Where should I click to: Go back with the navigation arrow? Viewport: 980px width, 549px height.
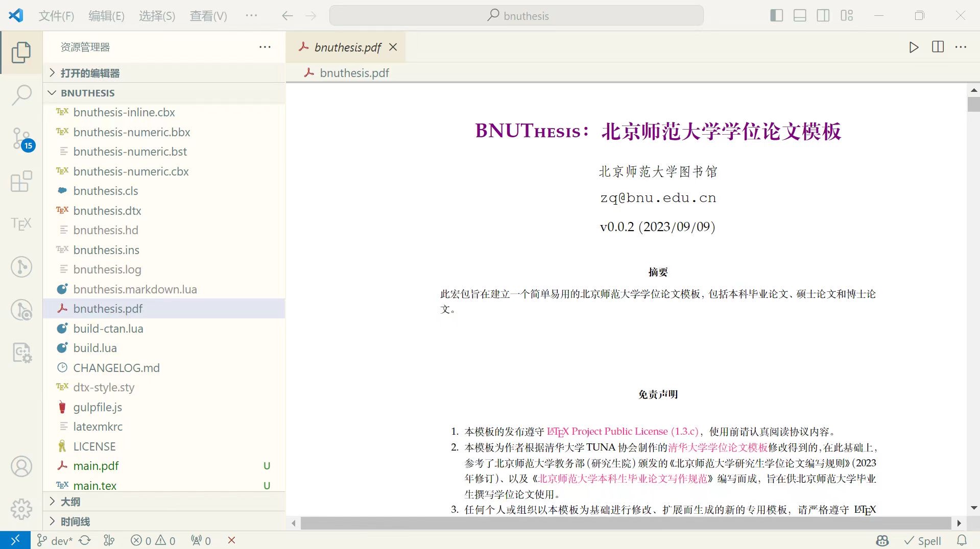click(288, 16)
